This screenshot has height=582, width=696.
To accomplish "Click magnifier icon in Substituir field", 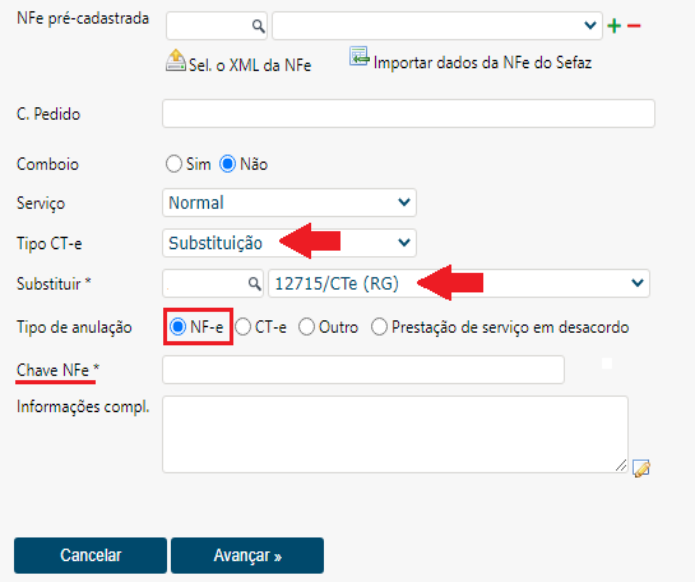I will 254,283.
